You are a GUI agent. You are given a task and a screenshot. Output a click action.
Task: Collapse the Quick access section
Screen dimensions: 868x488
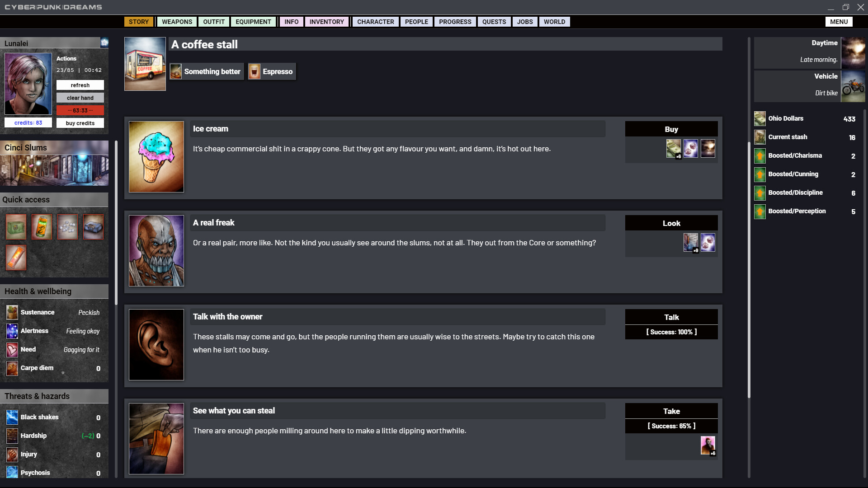pos(54,200)
